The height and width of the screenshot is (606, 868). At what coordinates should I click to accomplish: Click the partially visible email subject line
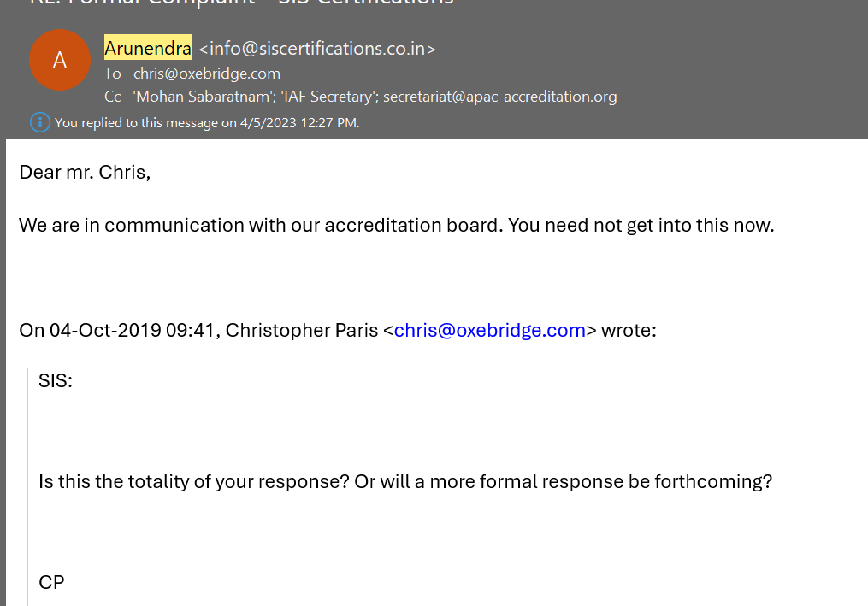(239, 3)
